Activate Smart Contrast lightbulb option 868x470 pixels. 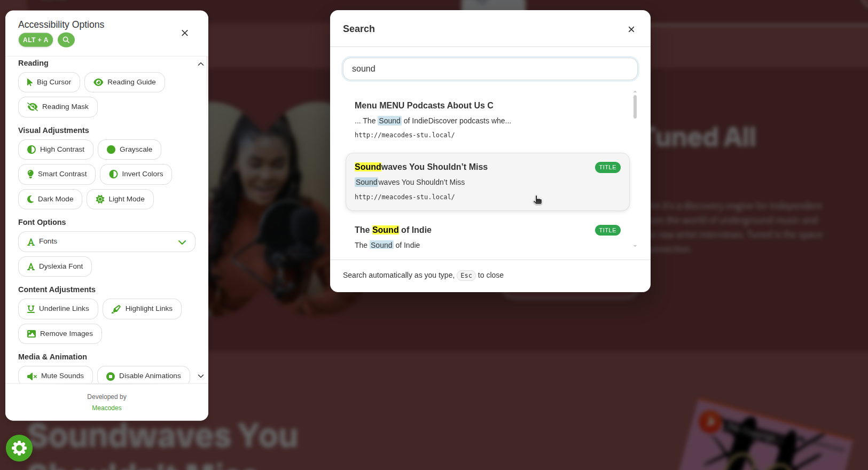coord(57,174)
